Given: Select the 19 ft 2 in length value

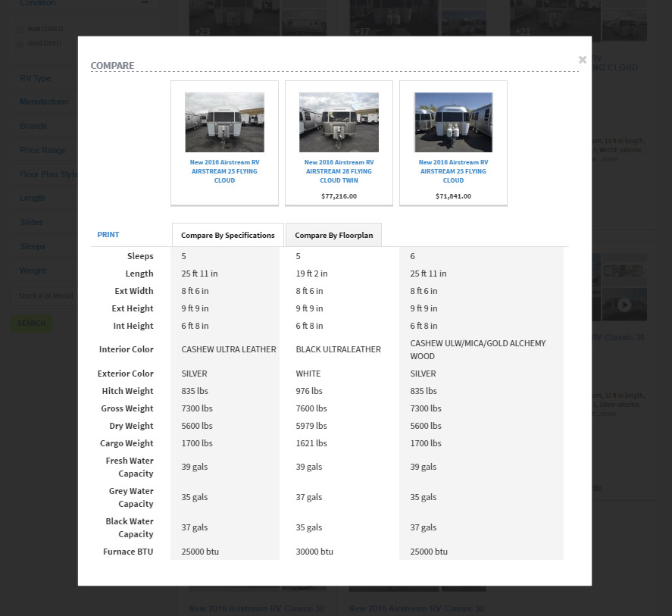Looking at the screenshot, I should [x=311, y=274].
